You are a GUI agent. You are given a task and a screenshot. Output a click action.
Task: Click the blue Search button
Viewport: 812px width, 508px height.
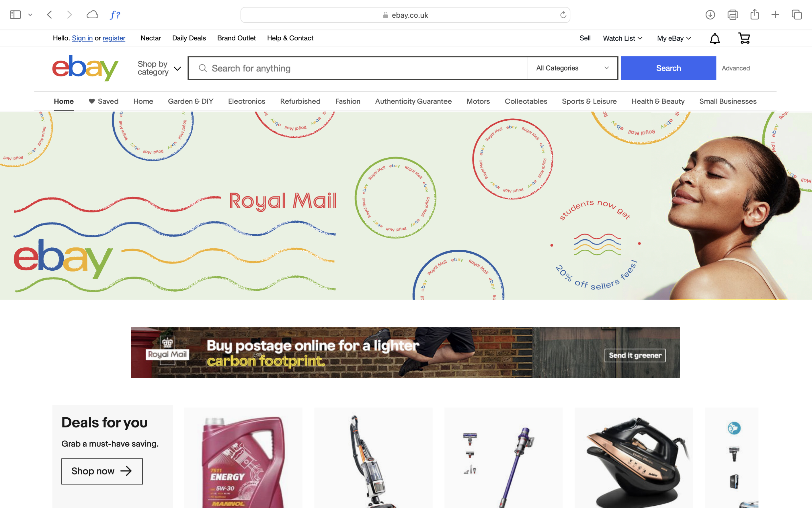tap(668, 68)
